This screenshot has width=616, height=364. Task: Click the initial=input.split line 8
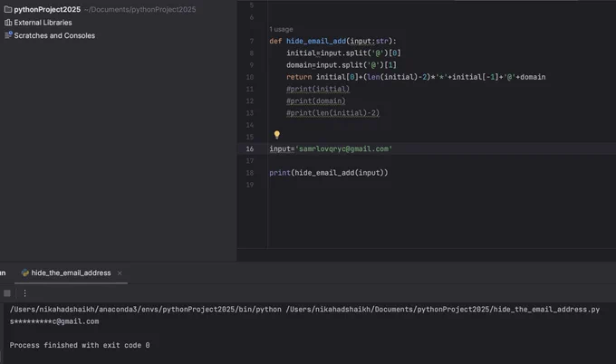pyautogui.click(x=343, y=53)
